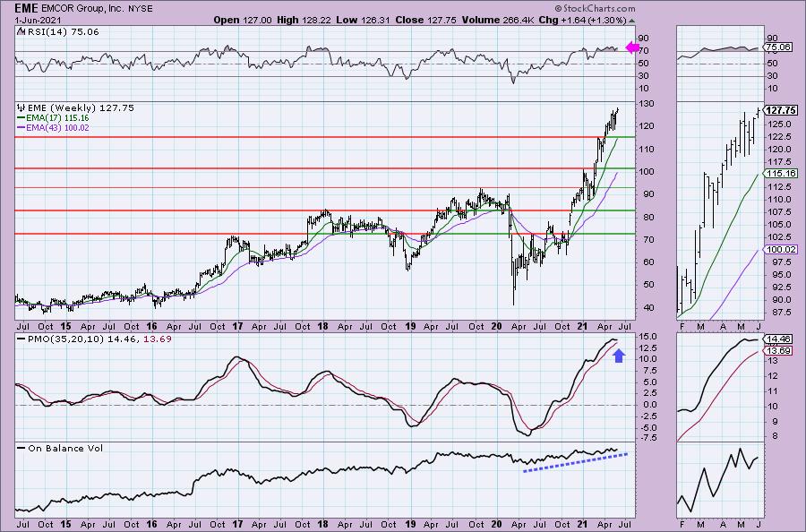This screenshot has width=806, height=532.
Task: Click the Chg +1.64 (+1.30%) value
Action: click(x=582, y=20)
